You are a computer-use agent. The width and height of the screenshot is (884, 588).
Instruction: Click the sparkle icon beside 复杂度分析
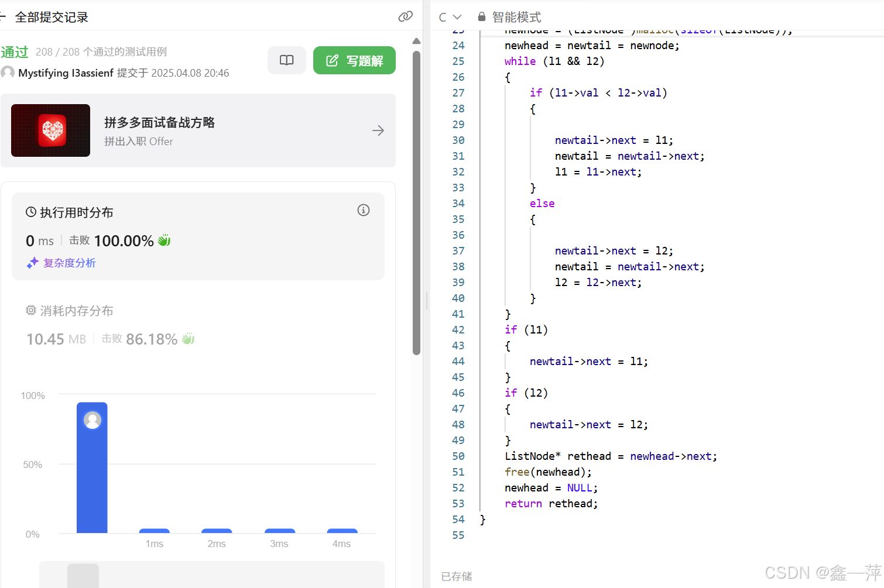tap(32, 263)
